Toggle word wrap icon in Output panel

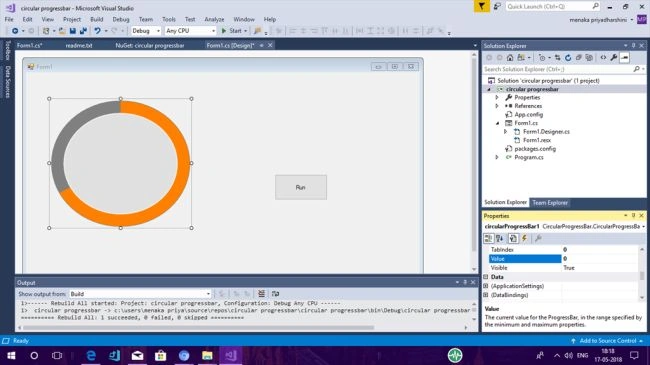tap(275, 294)
